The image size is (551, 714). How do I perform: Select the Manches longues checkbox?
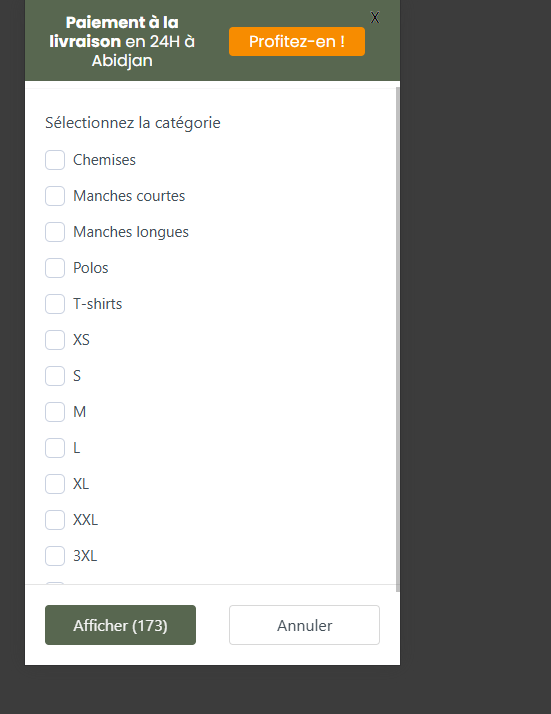[55, 232]
